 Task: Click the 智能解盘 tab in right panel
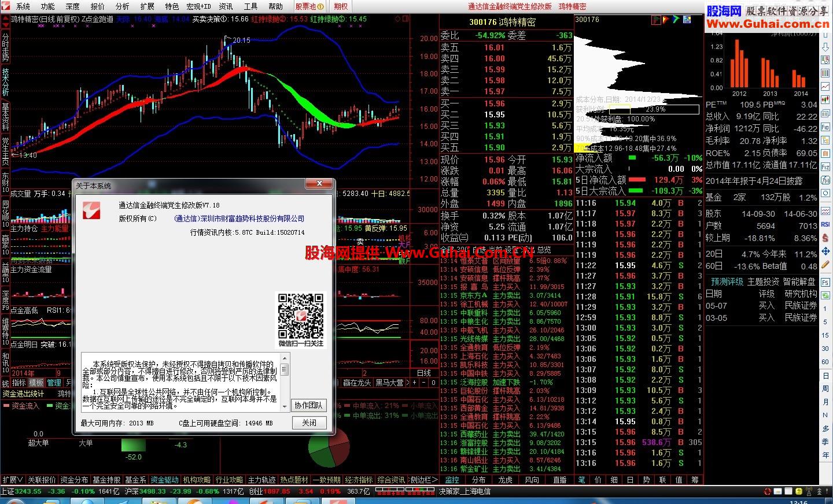(799, 281)
